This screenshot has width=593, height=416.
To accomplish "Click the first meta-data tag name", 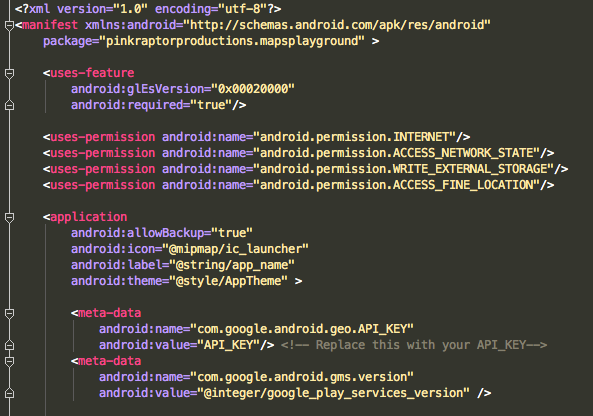I will coord(110,313).
